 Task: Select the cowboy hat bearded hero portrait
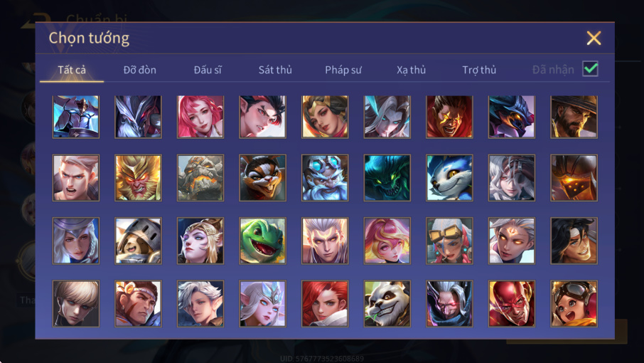point(574,117)
